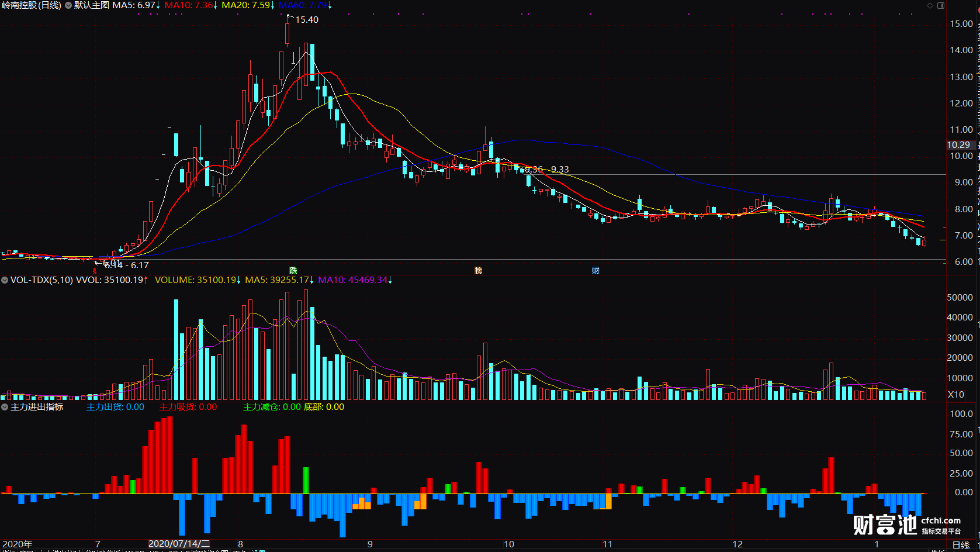
Task: Click the 跌 event marker below the chart
Action: click(x=293, y=270)
